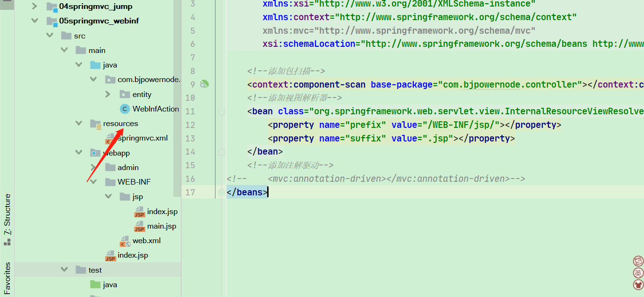The height and width of the screenshot is (297, 644).
Task: Toggle the code fold marker on line 11
Action: pyautogui.click(x=221, y=111)
